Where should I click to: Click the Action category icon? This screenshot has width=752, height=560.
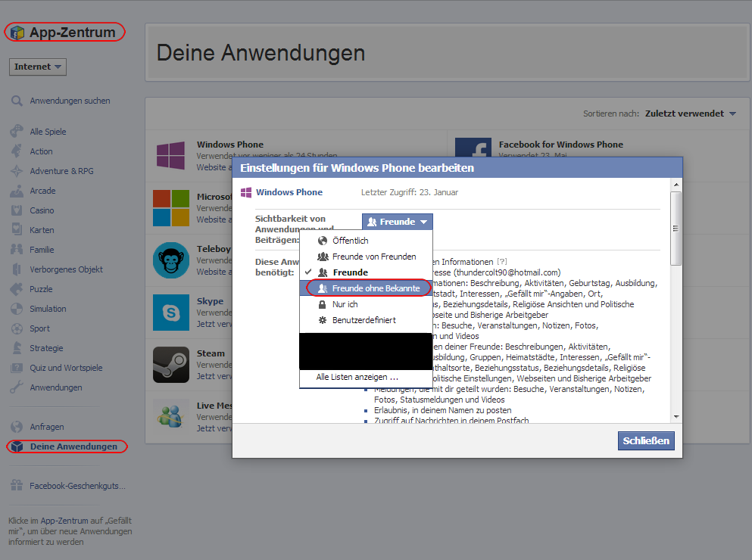click(17, 151)
